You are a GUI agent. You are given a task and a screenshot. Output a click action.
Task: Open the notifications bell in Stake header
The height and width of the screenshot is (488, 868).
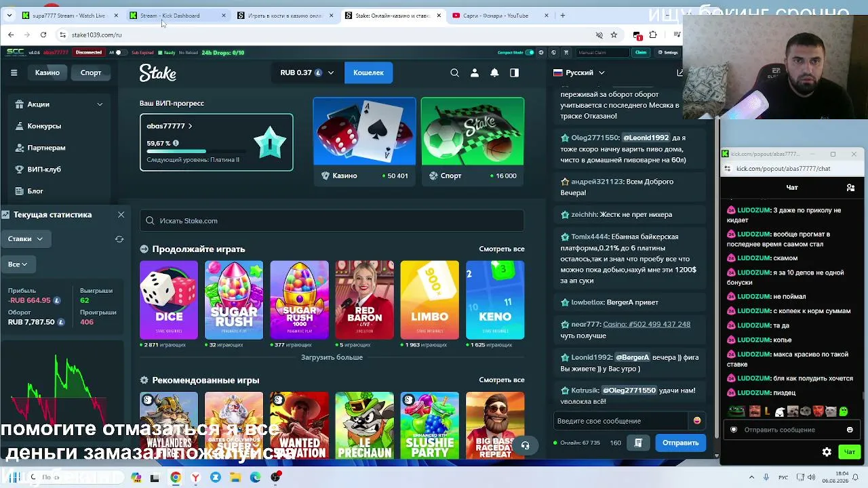click(x=494, y=73)
